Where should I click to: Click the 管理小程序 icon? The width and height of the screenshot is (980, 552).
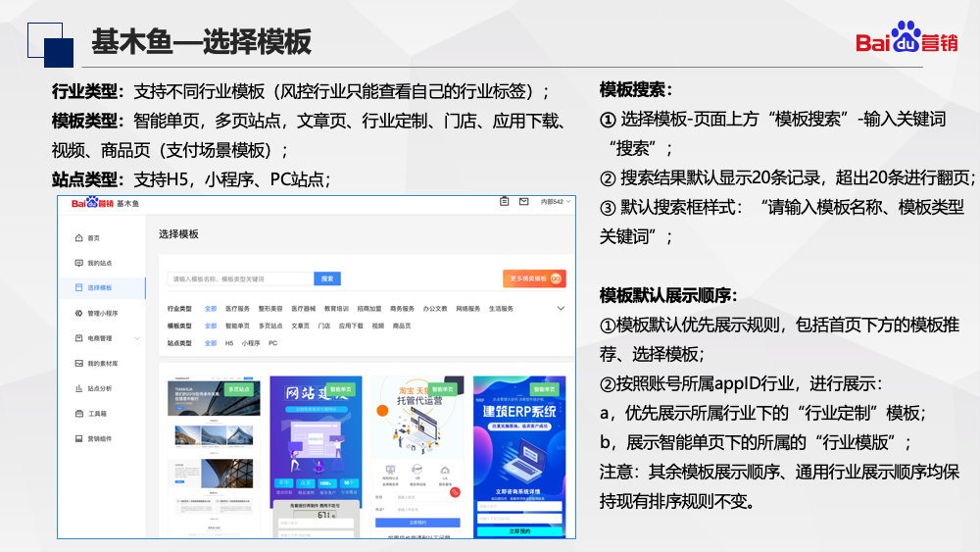coord(78,313)
